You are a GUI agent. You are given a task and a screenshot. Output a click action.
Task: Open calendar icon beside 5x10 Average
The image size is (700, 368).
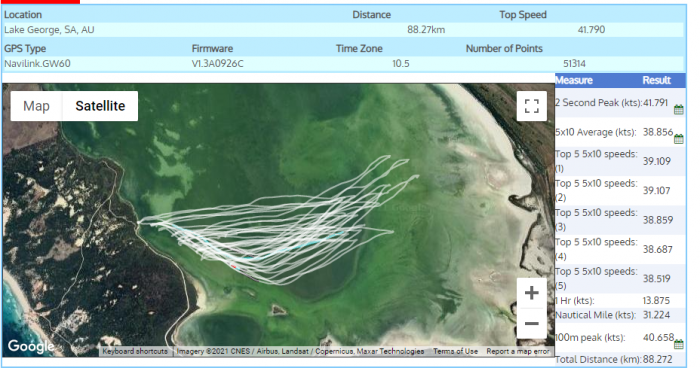pyautogui.click(x=679, y=139)
